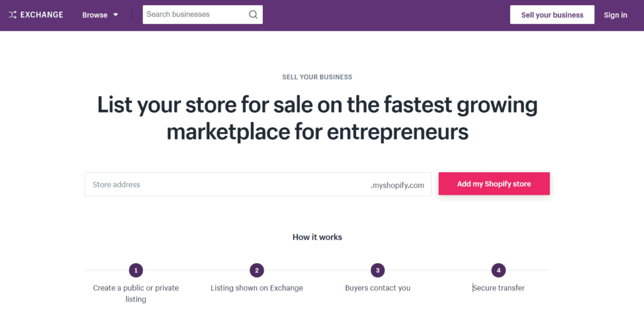Click the search magnifier icon
Screen dimensions: 644x316
click(253, 15)
